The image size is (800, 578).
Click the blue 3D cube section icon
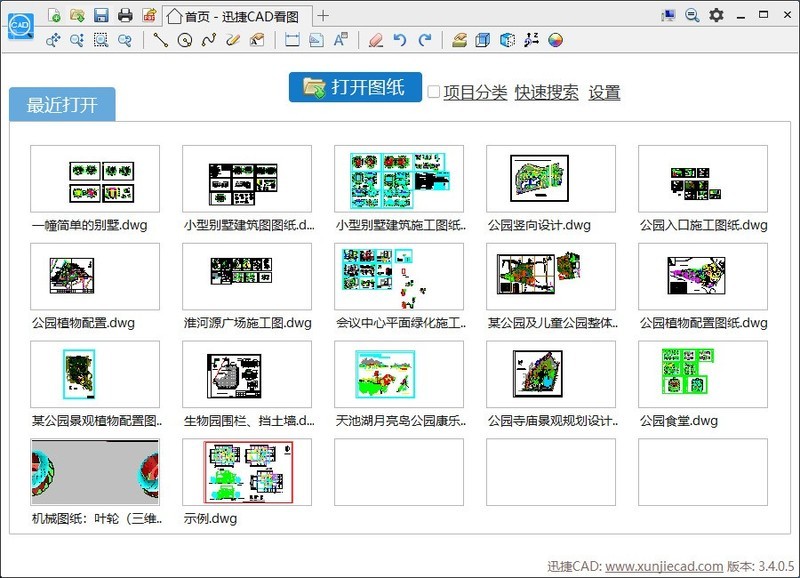(x=507, y=40)
